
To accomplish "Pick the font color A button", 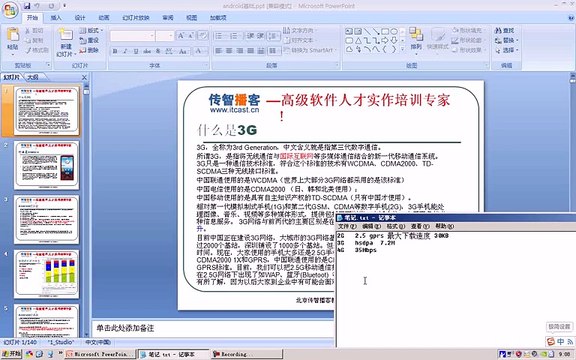I will point(200,51).
